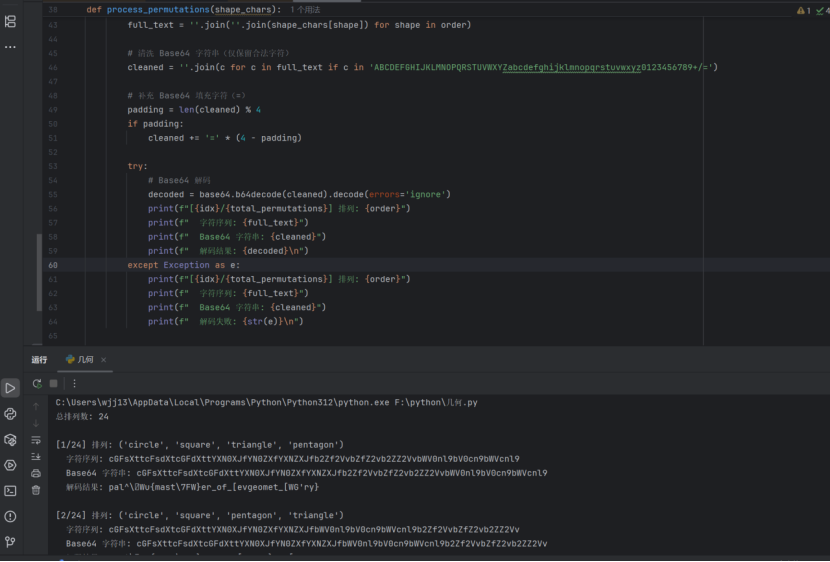The height and width of the screenshot is (562, 830).
Task: Rerun the 几何 script
Action: pyautogui.click(x=37, y=384)
